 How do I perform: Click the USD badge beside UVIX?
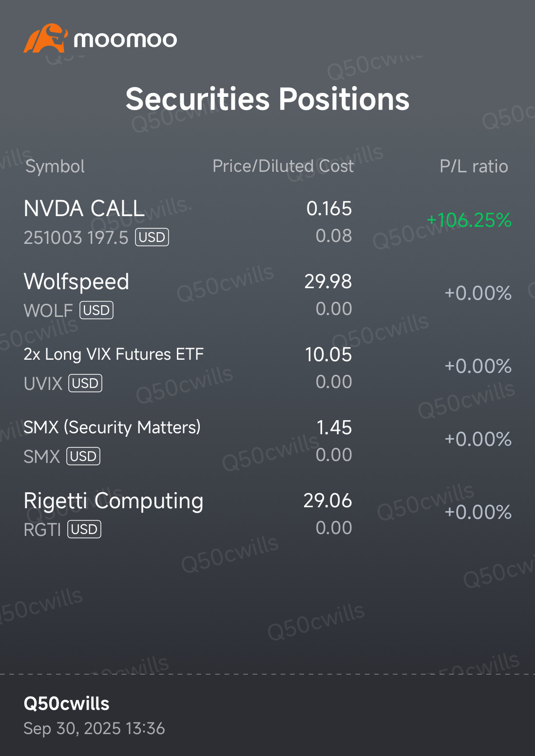(85, 384)
